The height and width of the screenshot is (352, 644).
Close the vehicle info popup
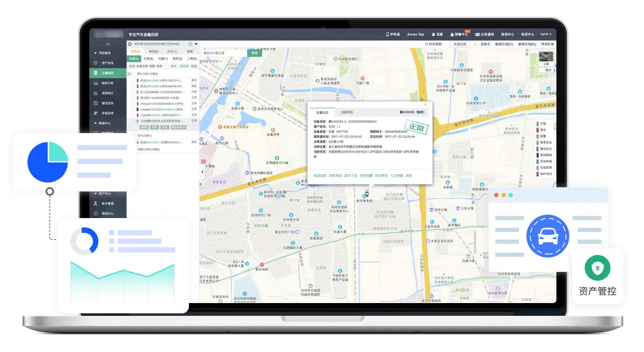coord(426,105)
